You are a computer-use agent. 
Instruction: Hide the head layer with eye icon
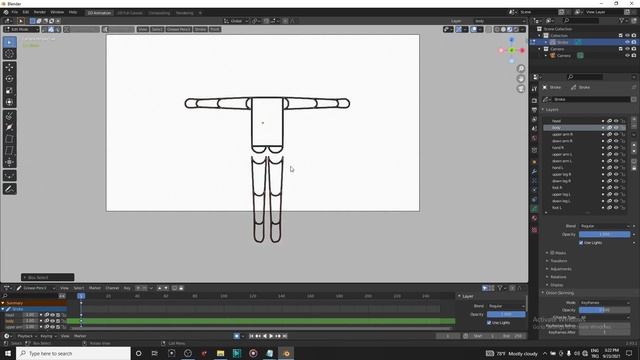(x=616, y=121)
